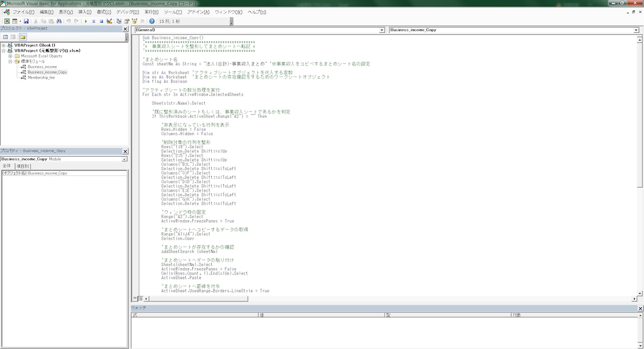Image resolution: width=644 pixels, height=349 pixels.
Task: Edit the (オブジェクト名) value field
Action: pos(77,173)
